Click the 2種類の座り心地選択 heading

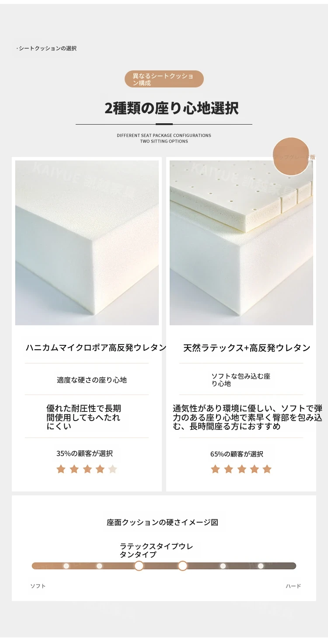(171, 108)
